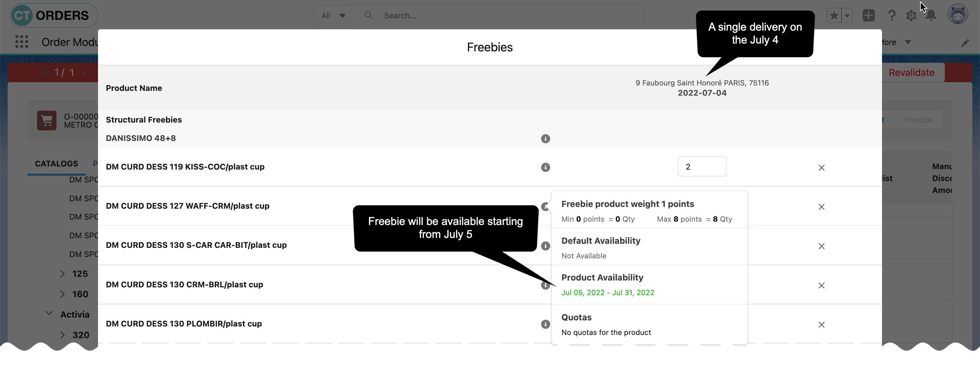This screenshot has height=367, width=980.
Task: Open the shopping cart order icon
Action: (47, 120)
